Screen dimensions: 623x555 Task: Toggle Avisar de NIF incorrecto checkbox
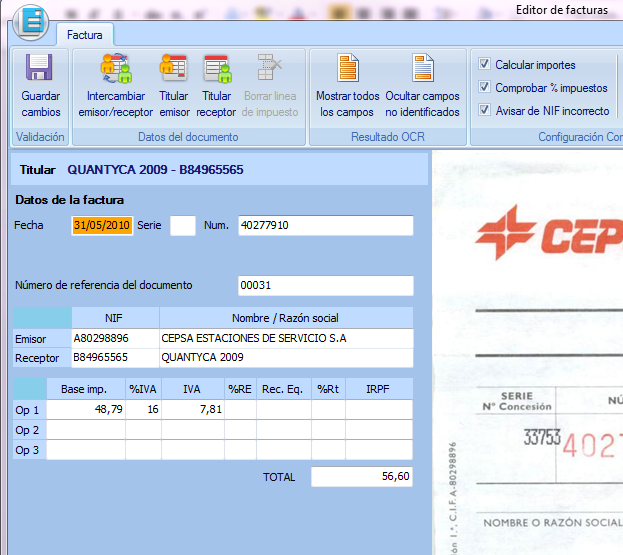(x=484, y=110)
